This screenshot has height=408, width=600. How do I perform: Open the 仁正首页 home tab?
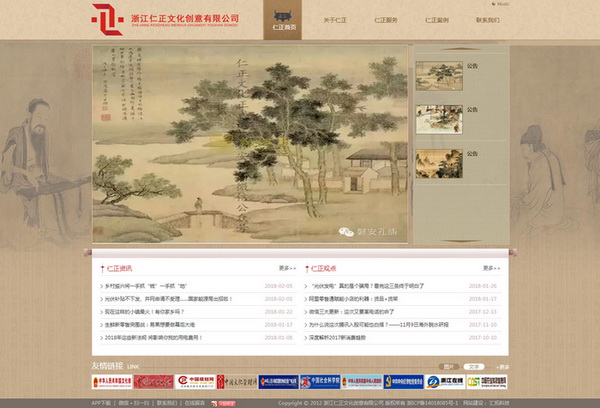pos(284,20)
